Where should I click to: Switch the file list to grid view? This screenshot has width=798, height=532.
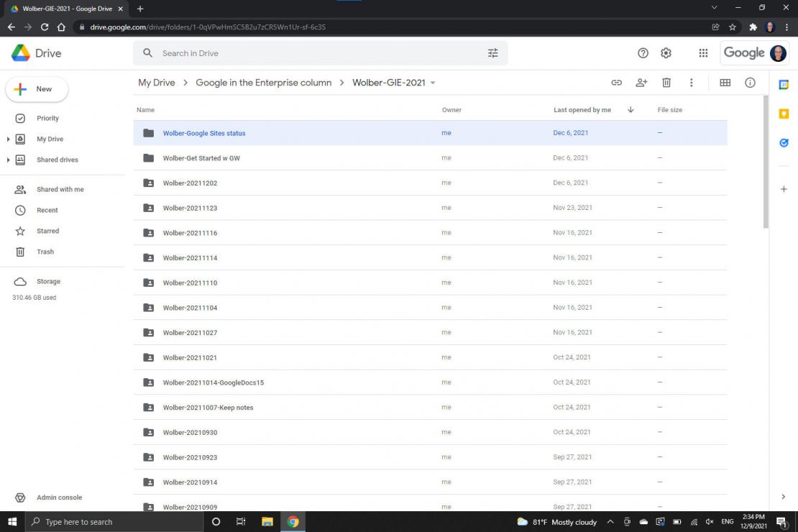(x=725, y=82)
